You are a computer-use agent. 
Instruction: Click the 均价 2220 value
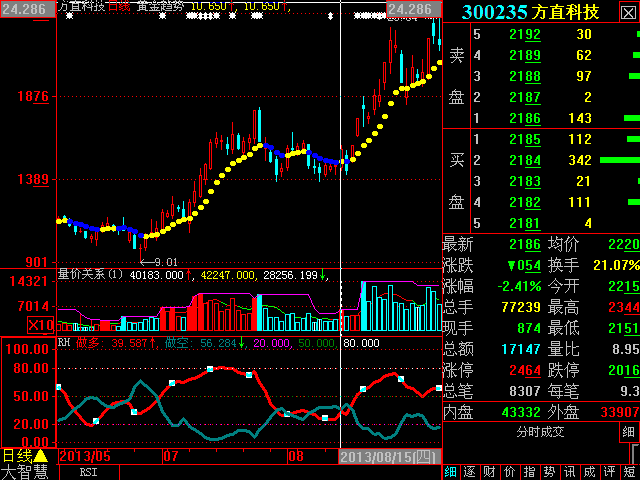point(624,244)
